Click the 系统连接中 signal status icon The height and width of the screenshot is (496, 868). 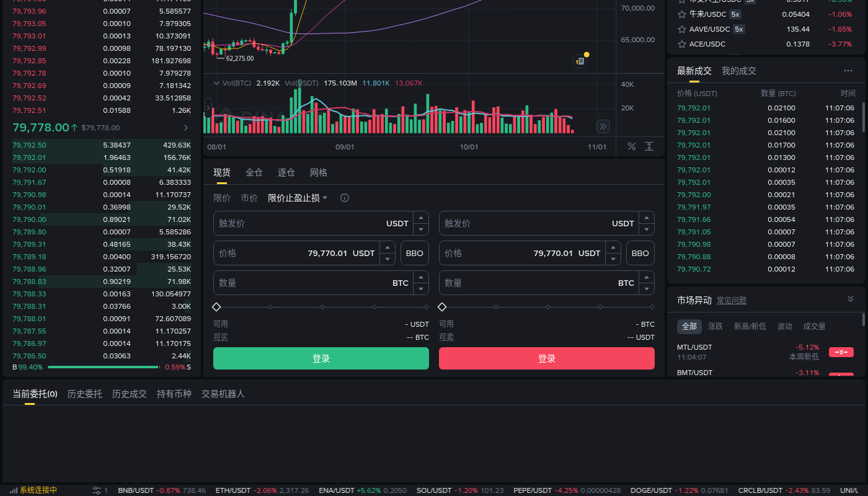click(14, 490)
